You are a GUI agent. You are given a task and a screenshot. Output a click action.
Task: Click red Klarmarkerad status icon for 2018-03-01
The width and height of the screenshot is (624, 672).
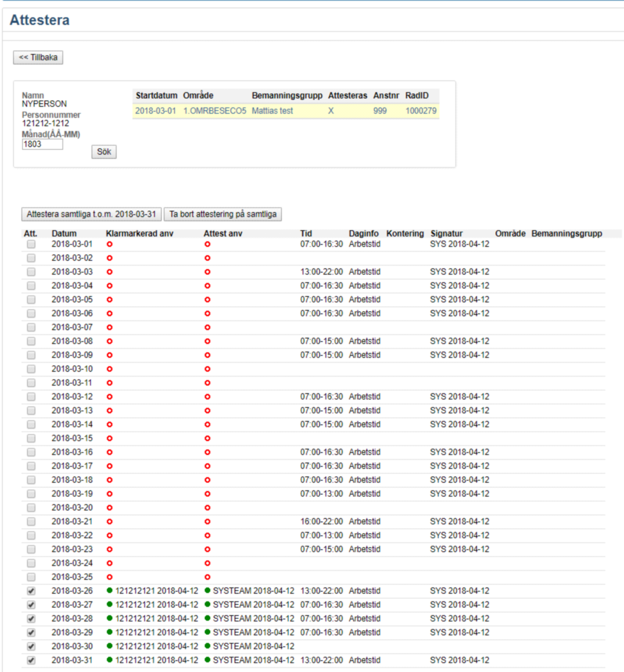click(x=109, y=244)
